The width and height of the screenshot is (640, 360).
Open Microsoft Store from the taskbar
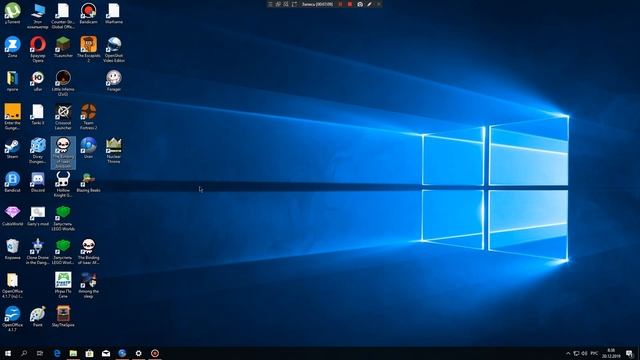click(x=89, y=353)
